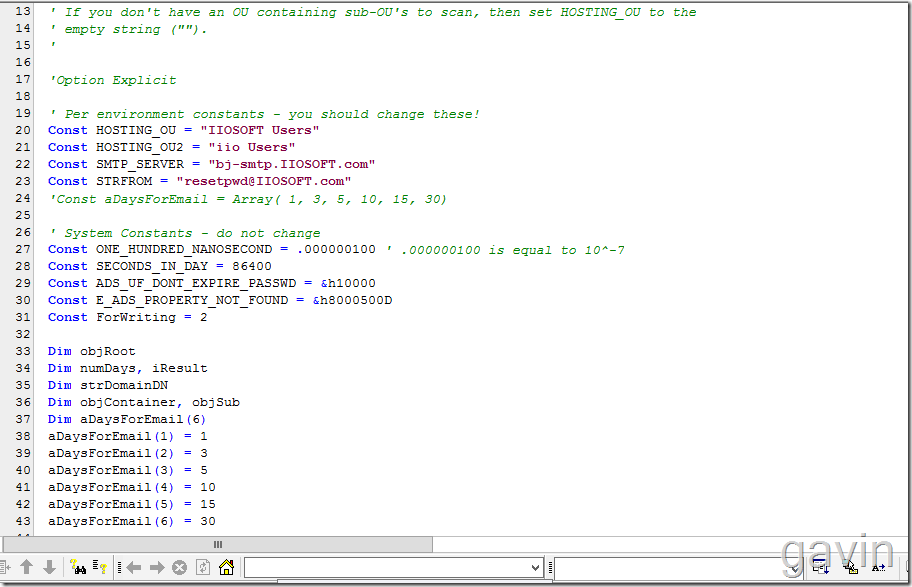Image resolution: width=912 pixels, height=587 pixels.
Task: Click the down arrow toolbar icon
Action: pos(49,567)
